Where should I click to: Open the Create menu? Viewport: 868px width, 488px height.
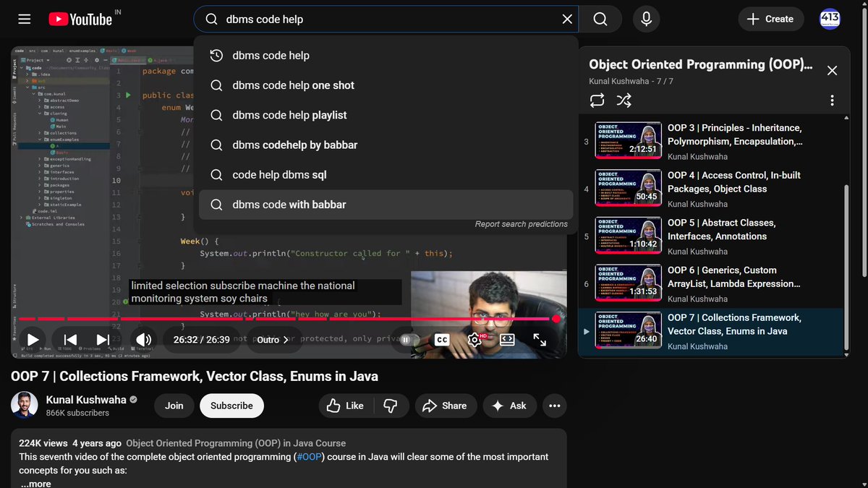pyautogui.click(x=771, y=20)
